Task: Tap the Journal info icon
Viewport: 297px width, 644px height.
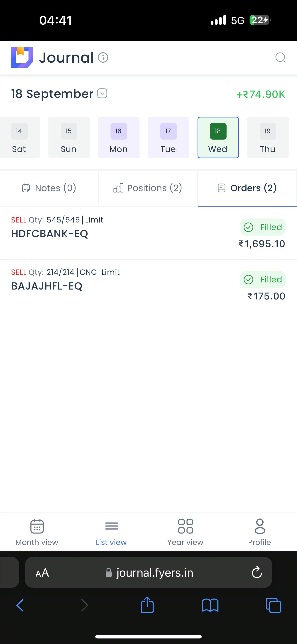Action: coord(103,58)
